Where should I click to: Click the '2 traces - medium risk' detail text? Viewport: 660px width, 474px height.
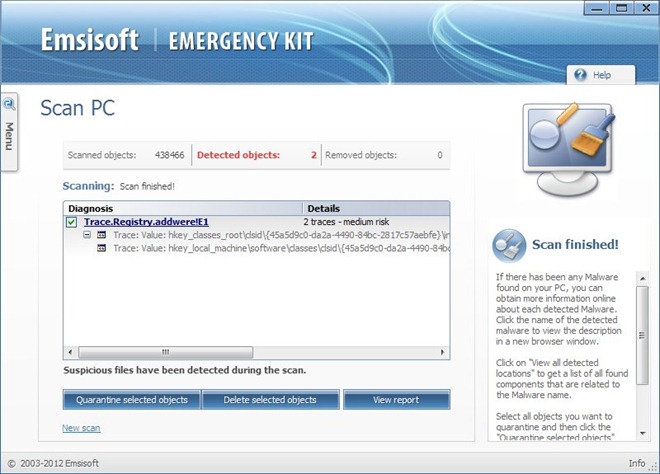pyautogui.click(x=346, y=222)
